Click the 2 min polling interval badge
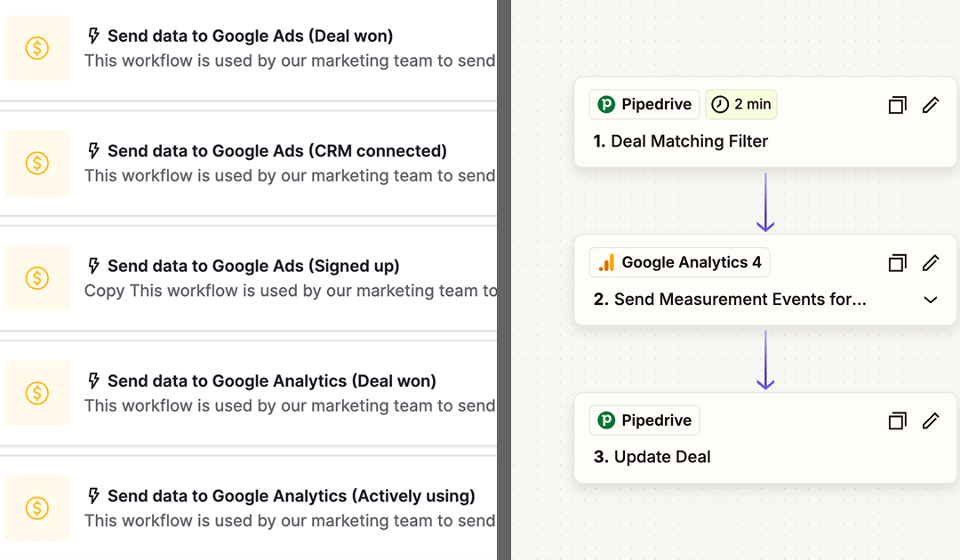The height and width of the screenshot is (560, 960). (x=740, y=105)
